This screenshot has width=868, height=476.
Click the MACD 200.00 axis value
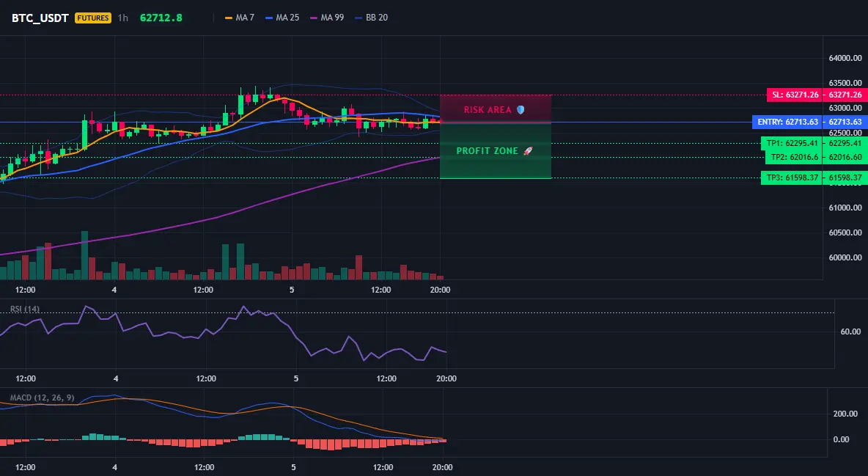pyautogui.click(x=845, y=414)
